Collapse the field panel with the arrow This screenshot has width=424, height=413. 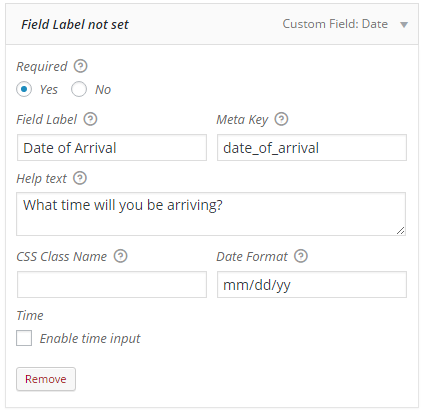404,25
